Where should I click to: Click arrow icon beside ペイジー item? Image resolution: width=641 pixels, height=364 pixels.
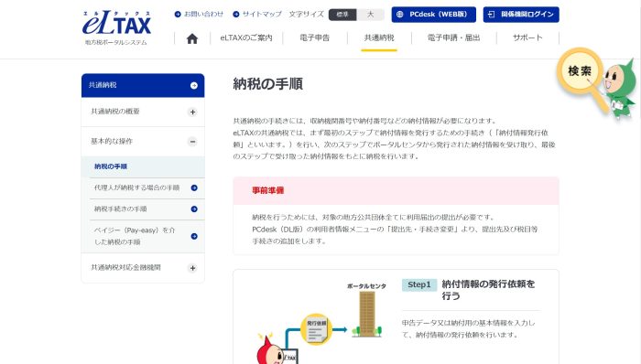[194, 236]
